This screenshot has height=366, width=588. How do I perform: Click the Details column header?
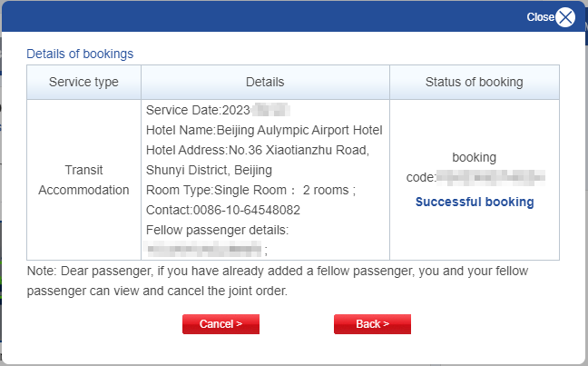265,83
